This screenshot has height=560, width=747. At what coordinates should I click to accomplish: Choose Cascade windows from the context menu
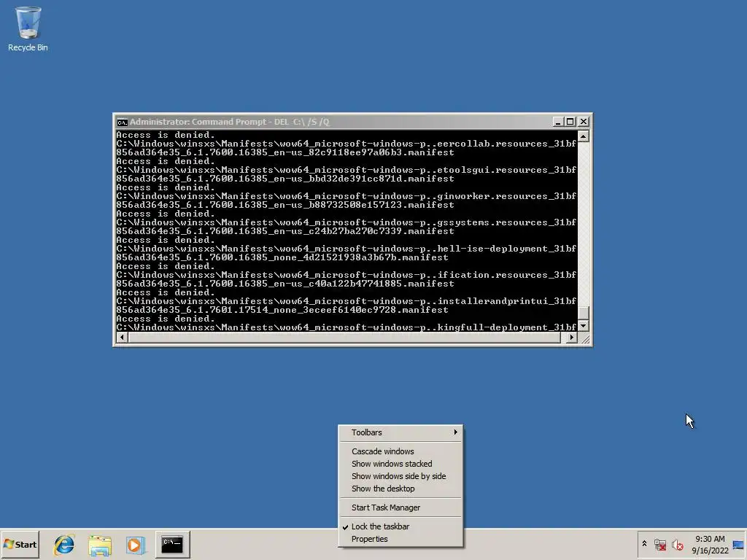click(x=400, y=451)
